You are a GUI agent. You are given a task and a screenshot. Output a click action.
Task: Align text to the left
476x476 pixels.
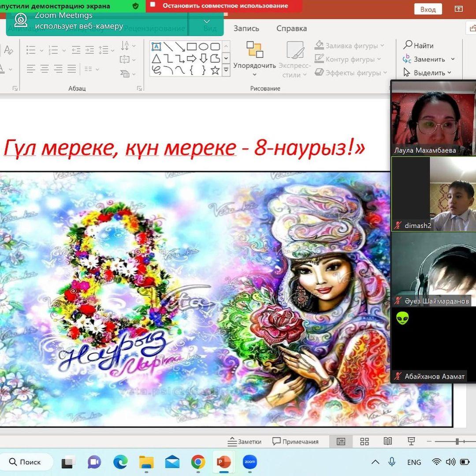31,69
